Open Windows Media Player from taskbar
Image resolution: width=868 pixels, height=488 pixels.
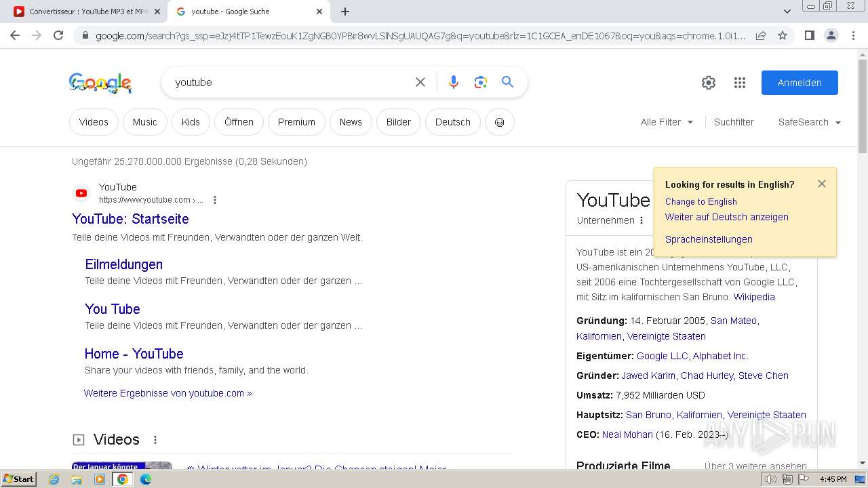coord(100,479)
